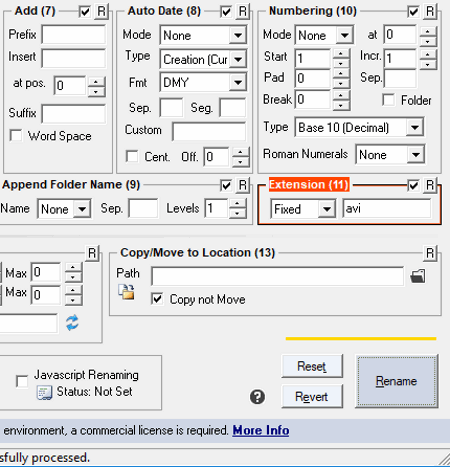Open the Numbering Type Base 10 (Decimal) dropdown

[359, 127]
